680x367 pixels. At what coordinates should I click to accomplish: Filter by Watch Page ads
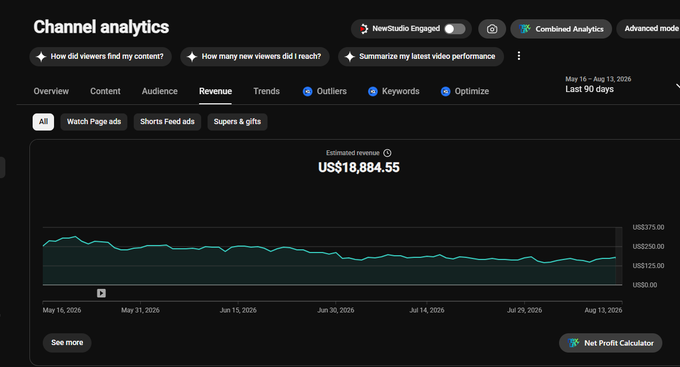pyautogui.click(x=94, y=122)
